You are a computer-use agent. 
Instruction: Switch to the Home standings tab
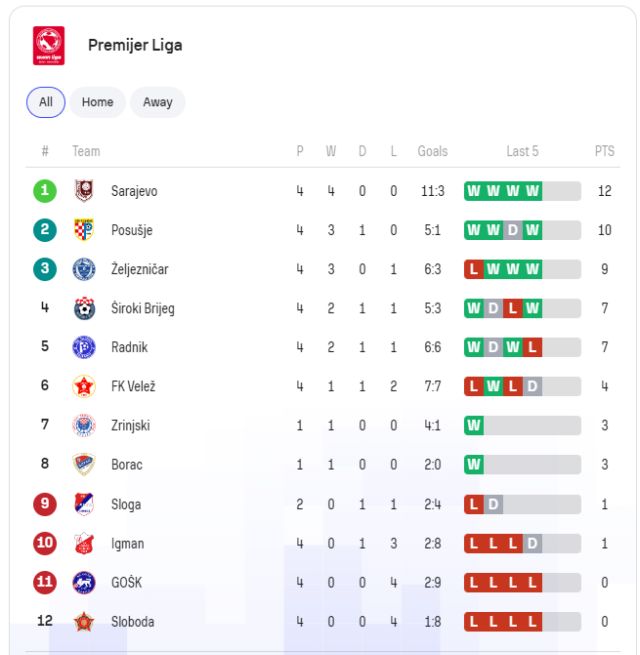click(97, 102)
